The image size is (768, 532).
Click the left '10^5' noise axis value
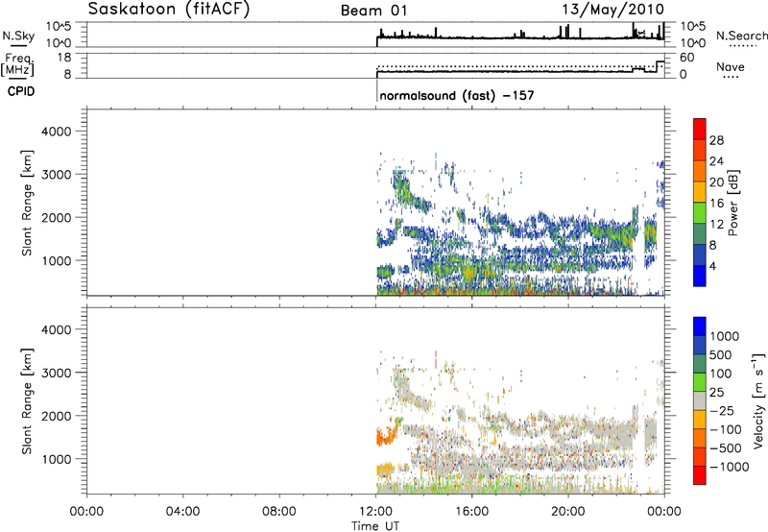pos(59,27)
